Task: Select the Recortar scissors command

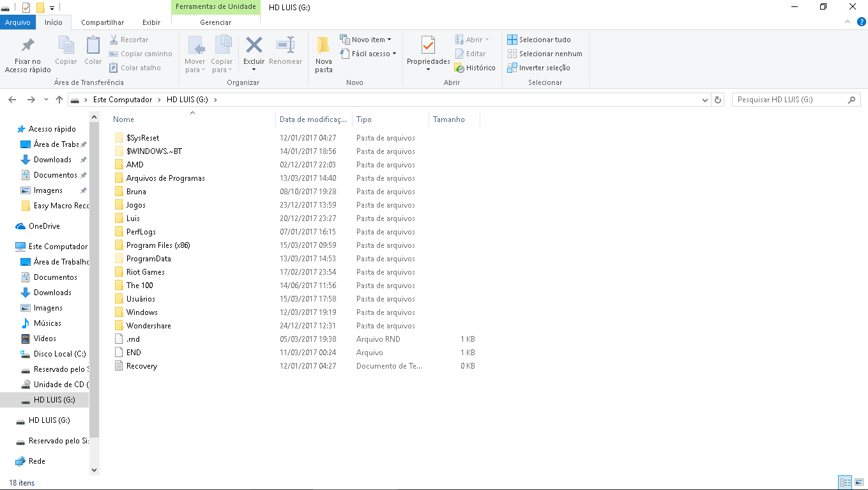Action: (128, 40)
